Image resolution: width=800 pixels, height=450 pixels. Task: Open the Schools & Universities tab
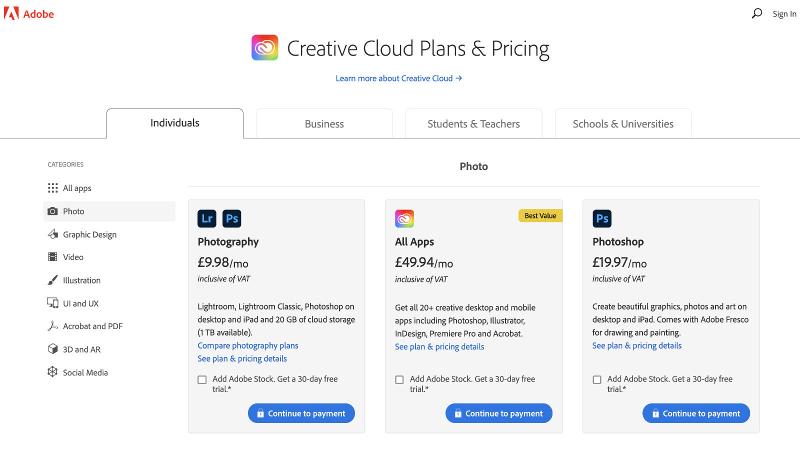click(623, 124)
